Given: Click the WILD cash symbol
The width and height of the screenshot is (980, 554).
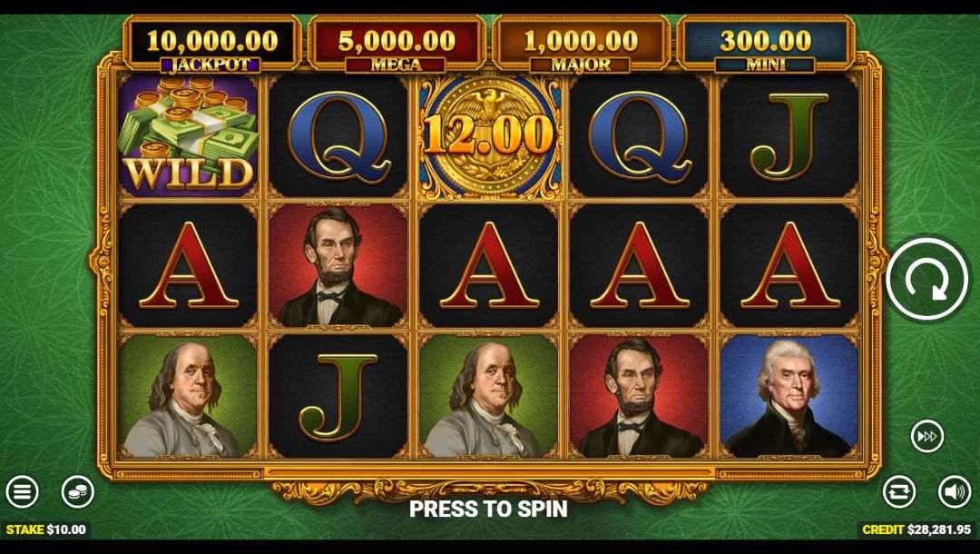Looking at the screenshot, I should (x=188, y=135).
